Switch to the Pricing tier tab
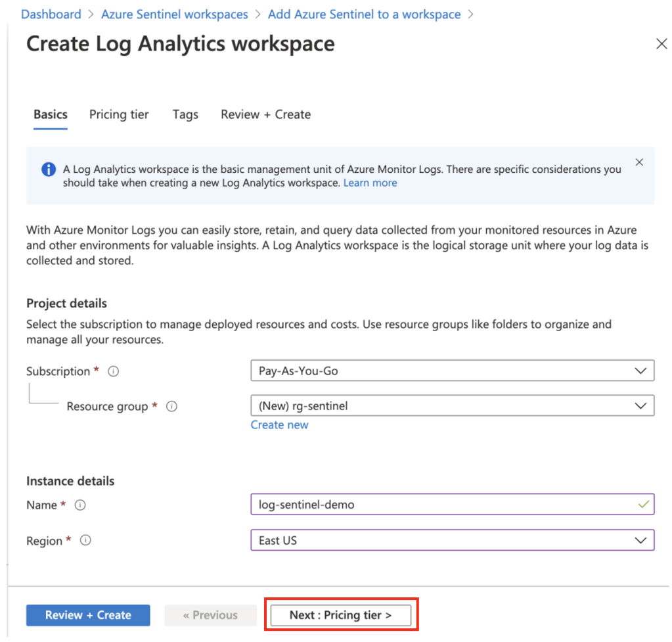The image size is (672, 642). coord(119,114)
